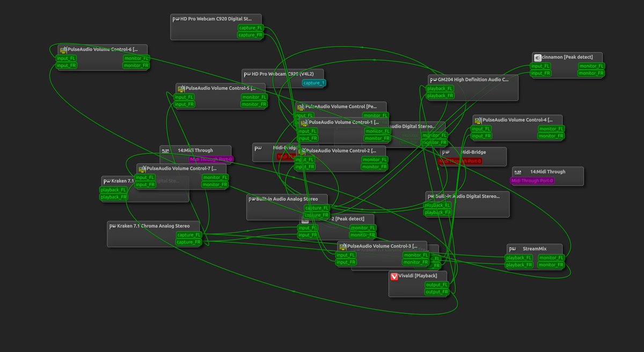Screen dimensions: 644x352
Task: Click the PulseAudio Volume Control-7 node icon
Action: 142,169
